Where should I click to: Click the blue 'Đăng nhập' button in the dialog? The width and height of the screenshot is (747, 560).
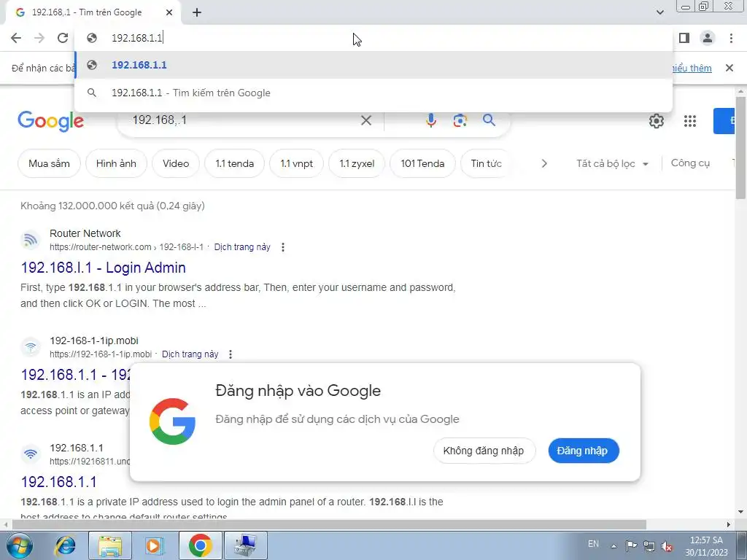click(x=583, y=451)
